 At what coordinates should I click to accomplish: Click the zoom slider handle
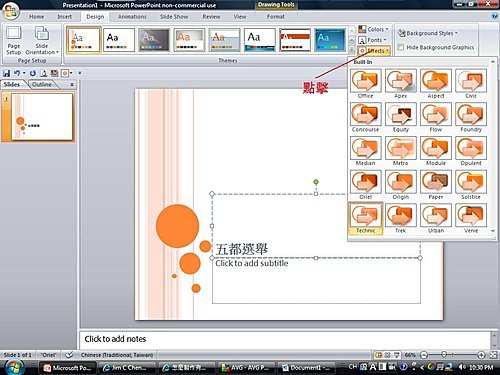(x=444, y=354)
